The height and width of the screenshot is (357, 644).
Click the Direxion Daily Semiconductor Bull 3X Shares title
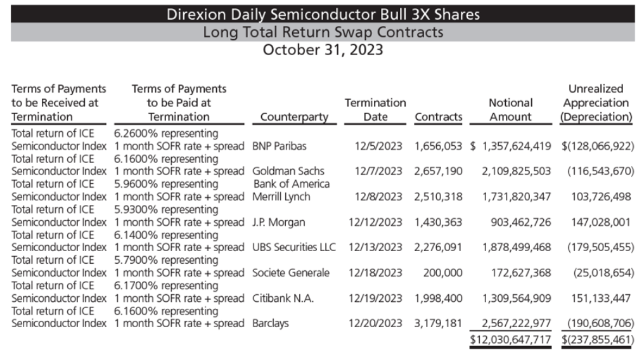pos(323,15)
